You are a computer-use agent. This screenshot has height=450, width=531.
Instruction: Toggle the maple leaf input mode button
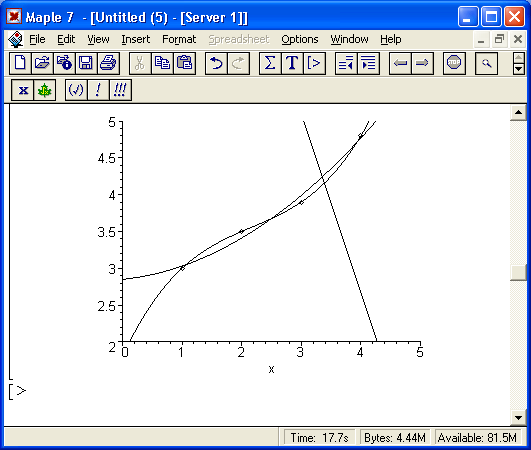(x=45, y=90)
